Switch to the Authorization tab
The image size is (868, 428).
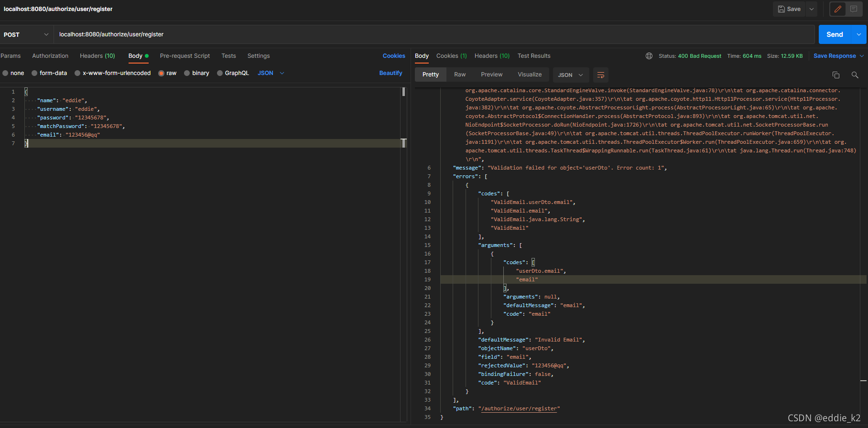pyautogui.click(x=50, y=56)
